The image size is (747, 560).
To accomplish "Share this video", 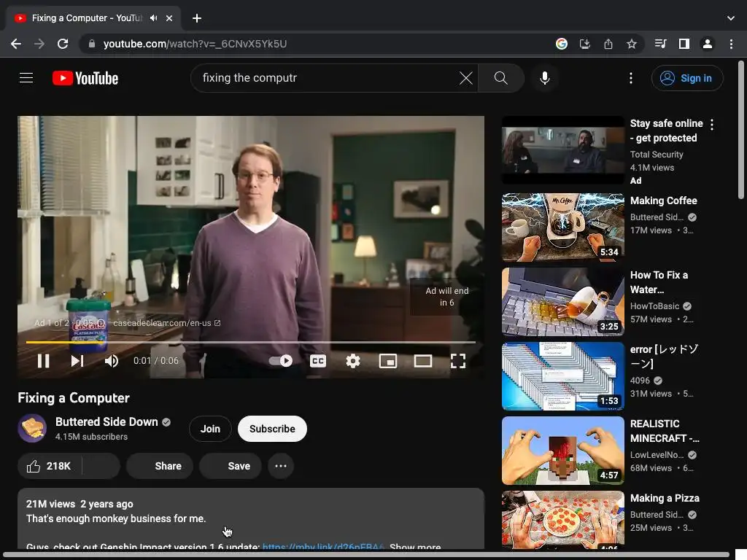I will (160, 466).
